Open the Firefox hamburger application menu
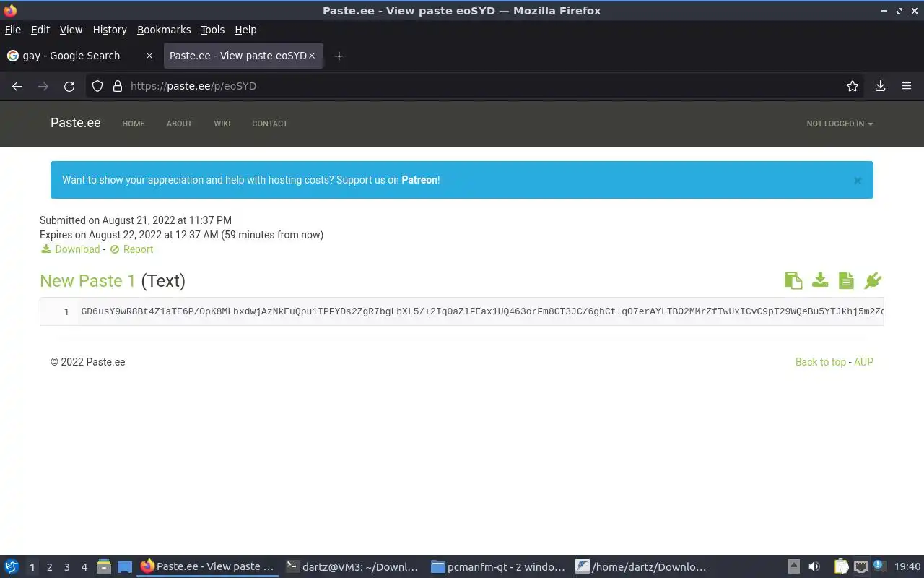924x578 pixels. click(907, 86)
